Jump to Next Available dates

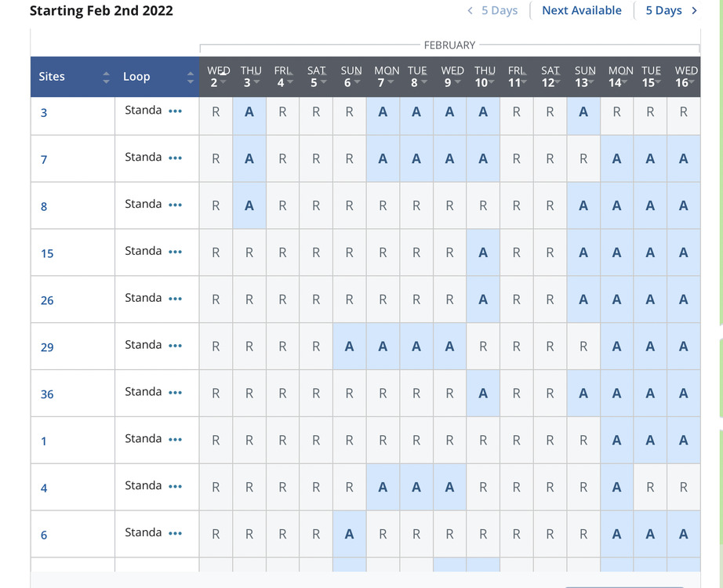581,10
